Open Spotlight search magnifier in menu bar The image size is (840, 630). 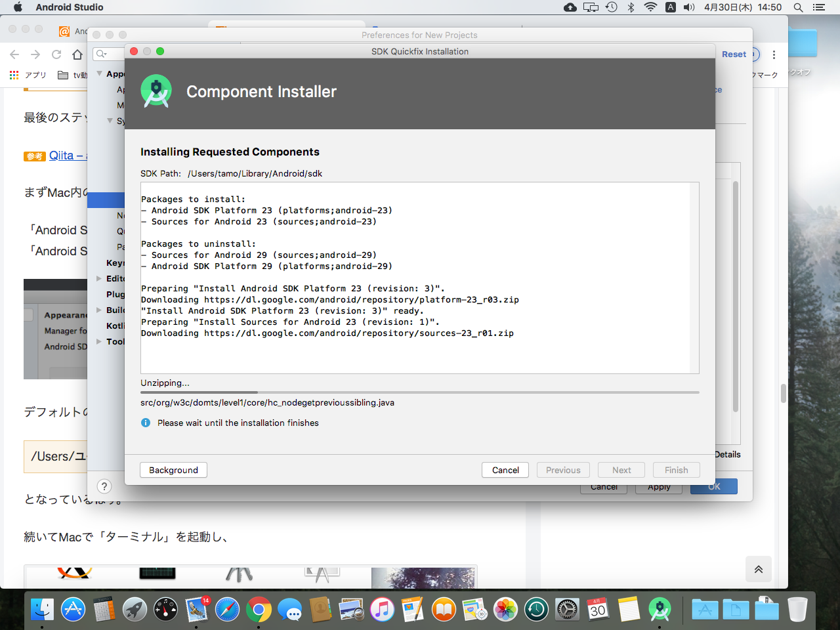798,7
